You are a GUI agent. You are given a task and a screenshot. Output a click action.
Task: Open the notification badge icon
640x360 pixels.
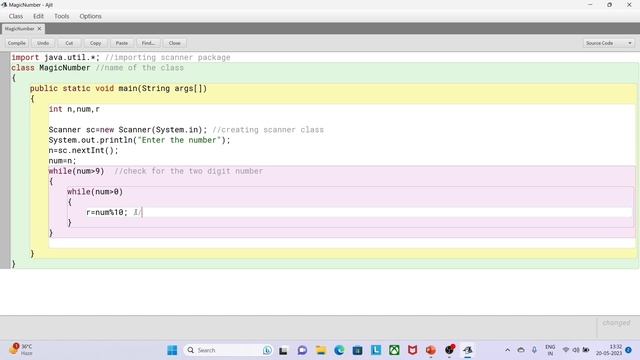[629, 350]
